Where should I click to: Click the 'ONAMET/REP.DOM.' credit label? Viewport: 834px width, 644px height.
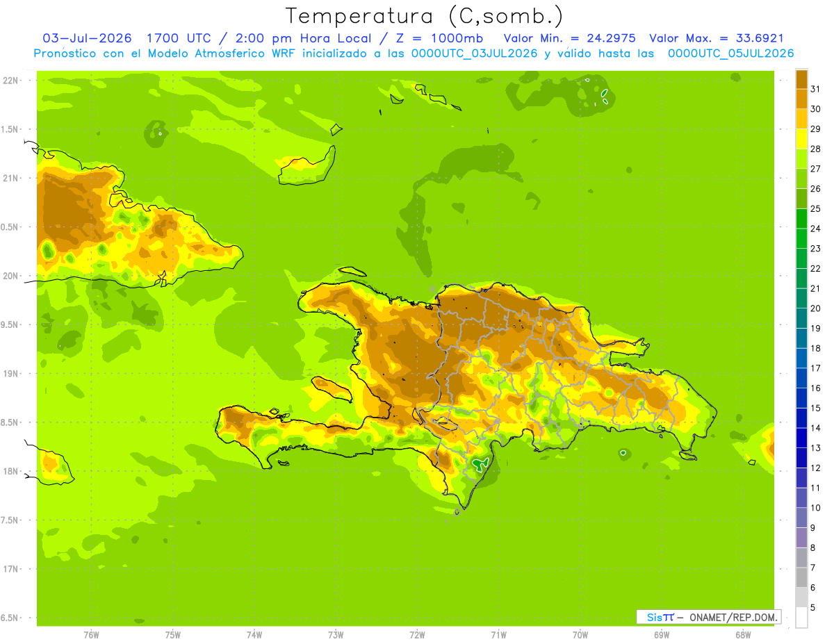[733, 617]
